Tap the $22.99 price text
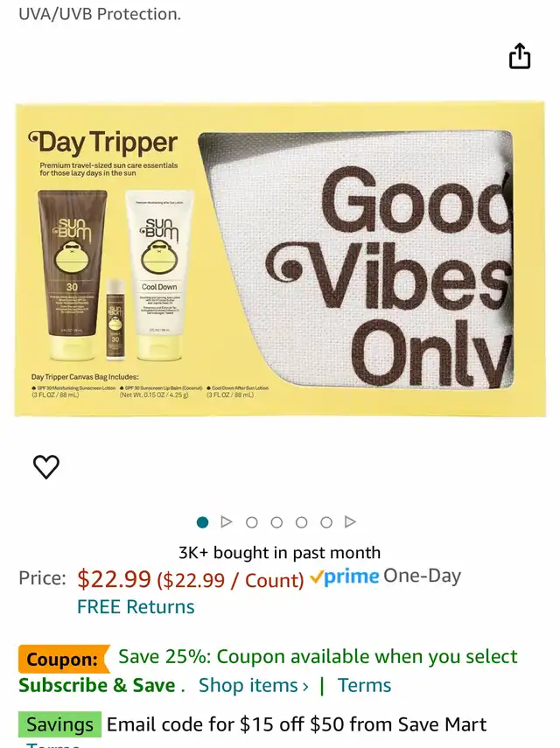This screenshot has width=560, height=748. [114, 578]
